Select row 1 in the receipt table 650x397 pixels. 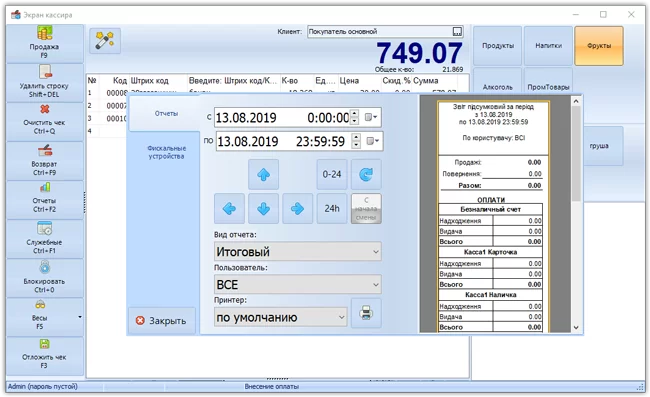click(107, 93)
